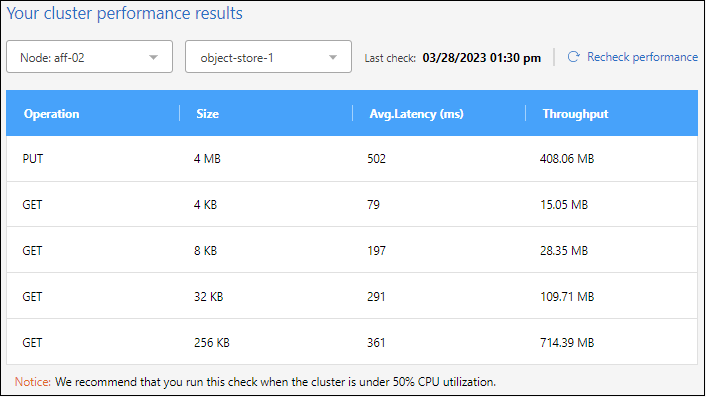This screenshot has height=397, width=706.
Task: Click the last check timestamp 03/28/2023 01:30 pm
Action: pos(481,58)
